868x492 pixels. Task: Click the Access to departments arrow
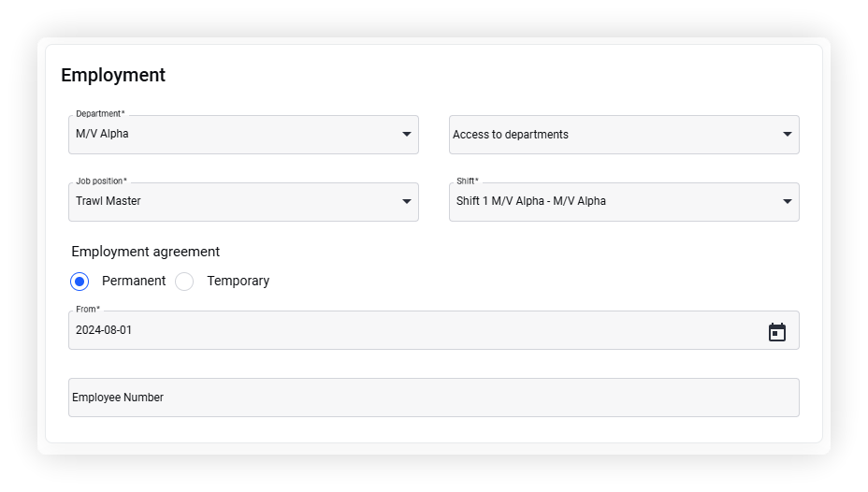coord(787,134)
